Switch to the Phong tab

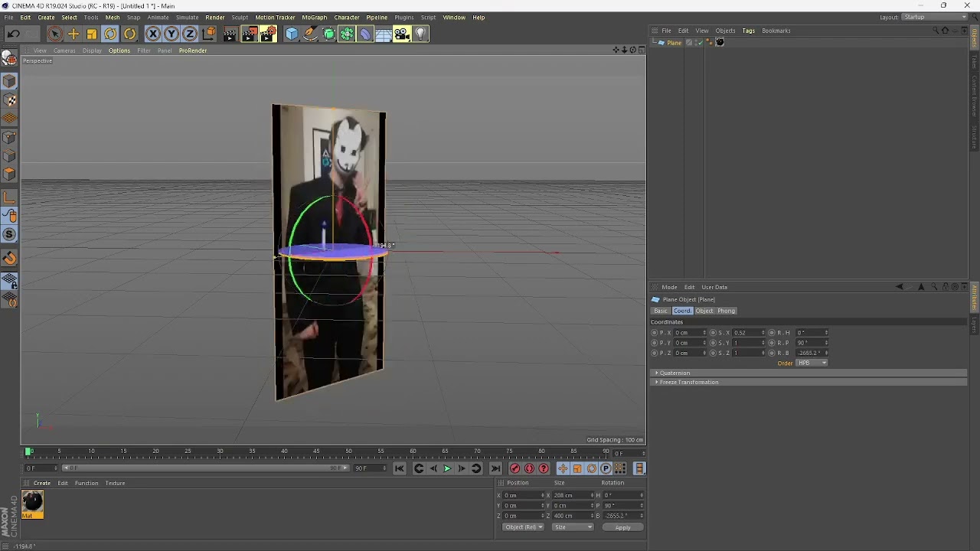point(726,311)
